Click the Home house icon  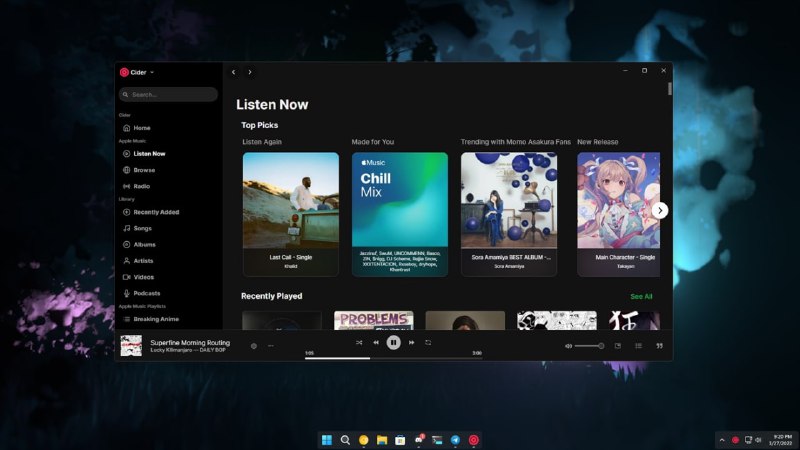[127, 128]
